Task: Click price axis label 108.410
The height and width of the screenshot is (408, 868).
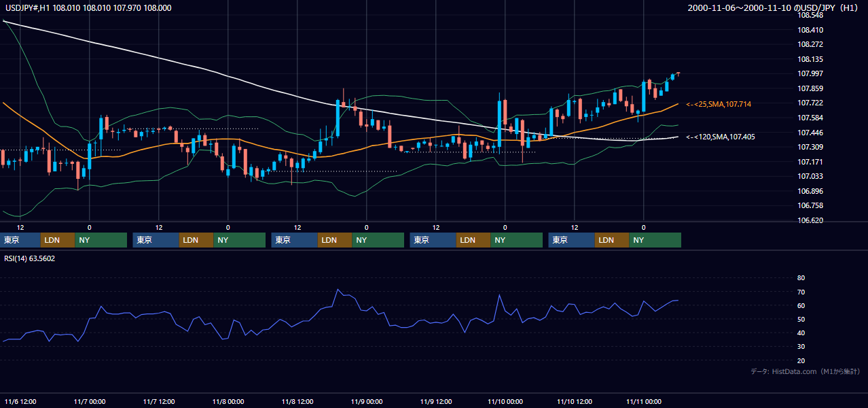Action: point(811,30)
